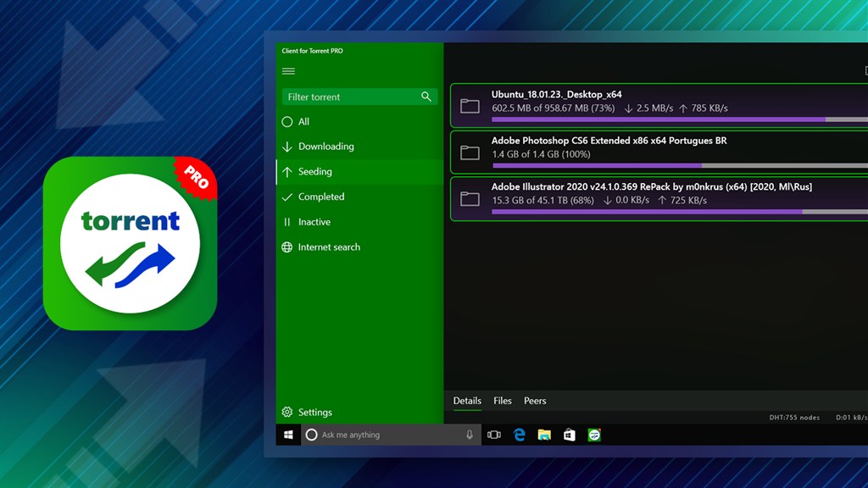Open Task View from the taskbar
The height and width of the screenshot is (488, 868).
tap(494, 435)
